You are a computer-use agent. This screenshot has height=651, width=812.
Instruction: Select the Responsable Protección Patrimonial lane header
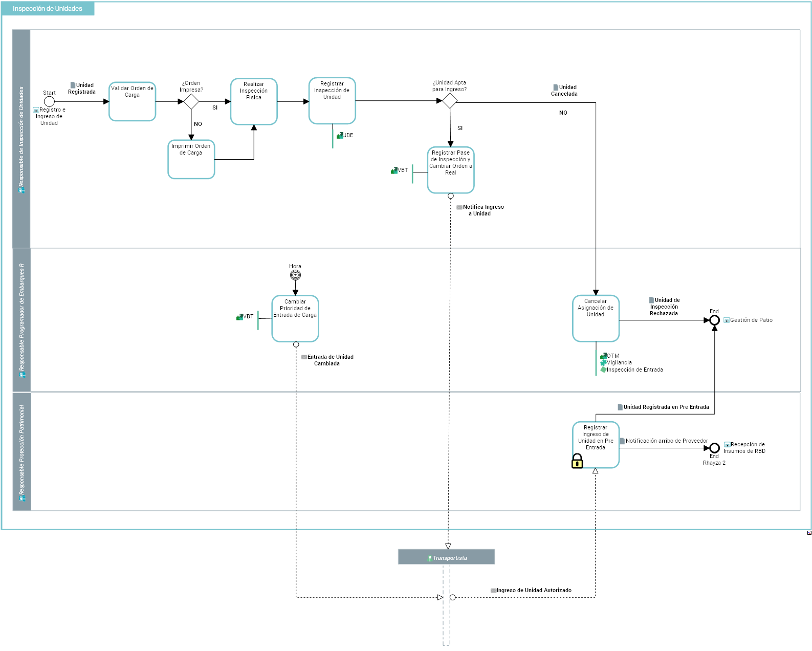pos(21,451)
